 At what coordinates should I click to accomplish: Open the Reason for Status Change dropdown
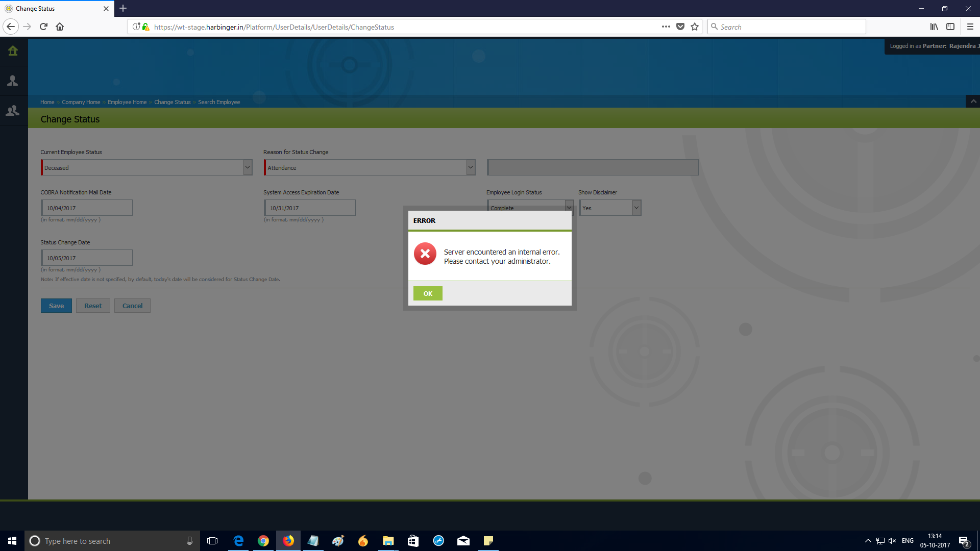[x=470, y=167]
